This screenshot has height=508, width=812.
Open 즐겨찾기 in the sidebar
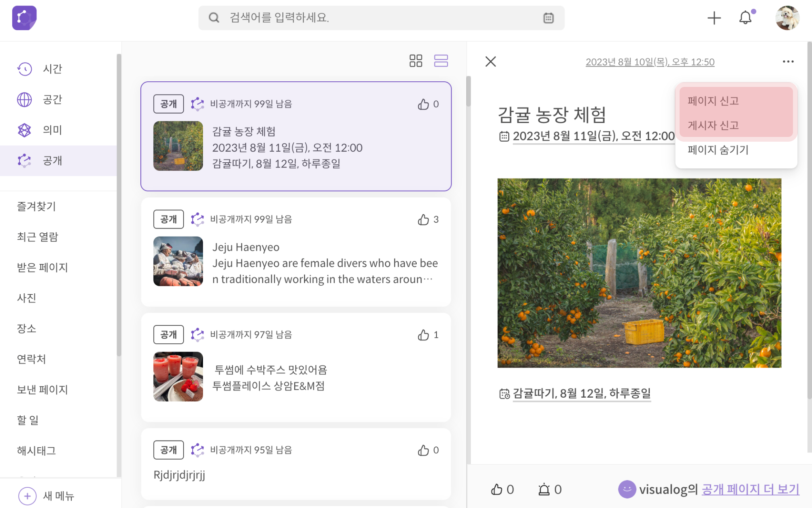tap(36, 206)
